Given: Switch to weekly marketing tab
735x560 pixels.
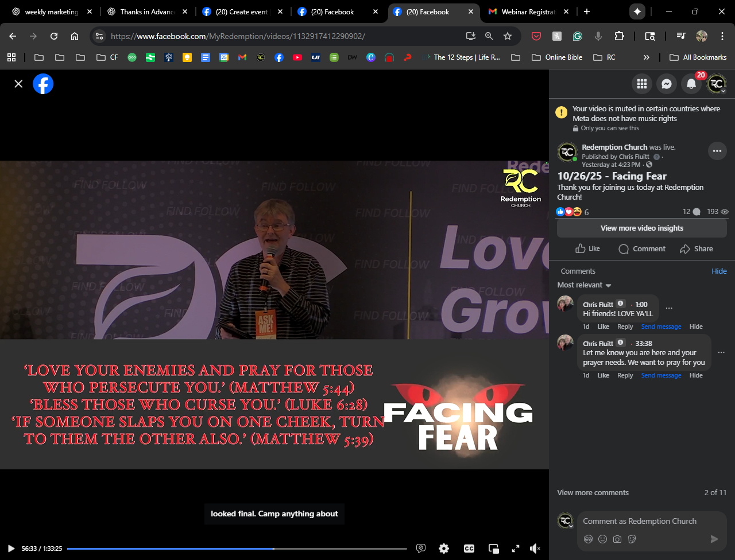Looking at the screenshot, I should click(51, 11).
